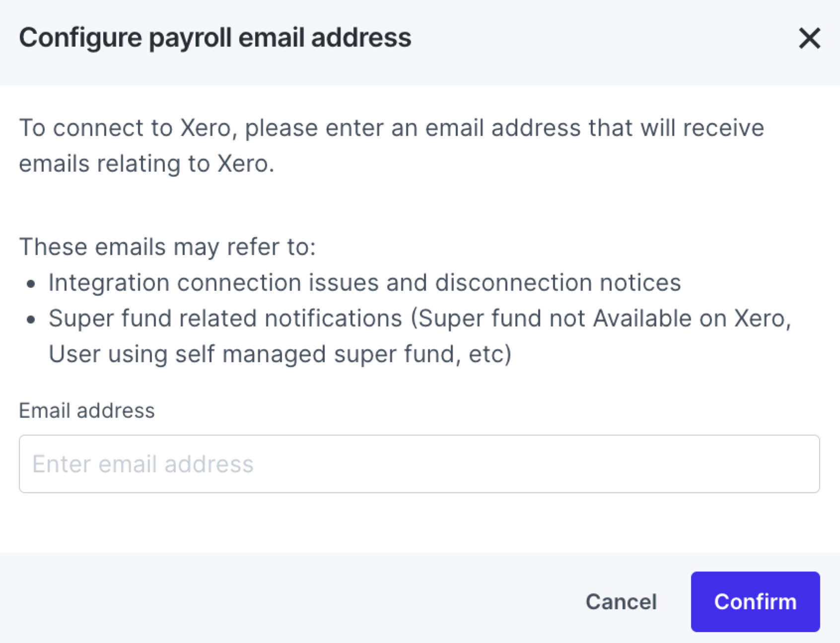This screenshot has height=643, width=840.
Task: Select the "Super fund related notifications" text
Action: point(225,319)
